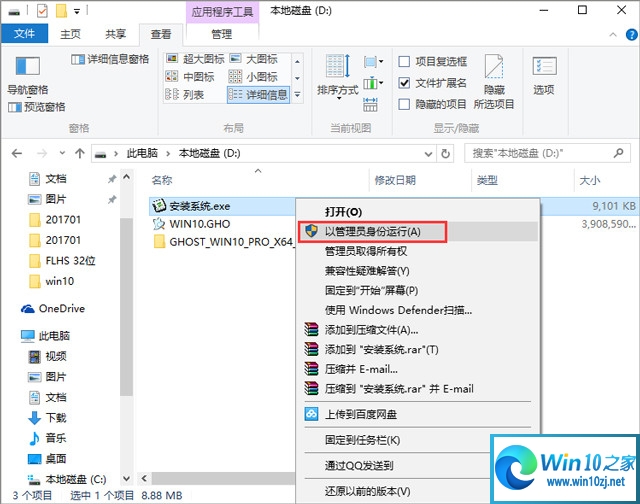The width and height of the screenshot is (640, 504).
Task: Toggle the Details pane button
Action: tap(110, 60)
